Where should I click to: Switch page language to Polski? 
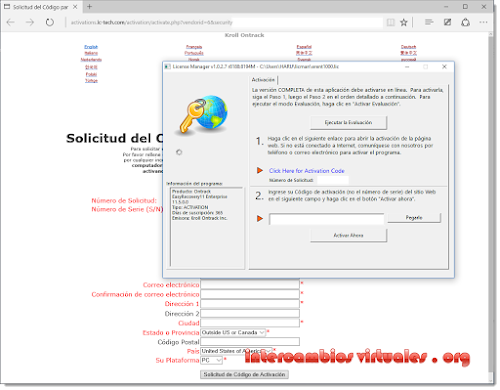click(91, 74)
